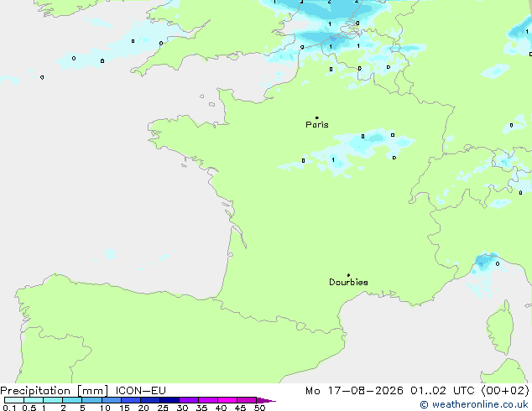Click the 'Mo 17-08-2026' date text
The height and width of the screenshot is (411, 532).
pos(354,391)
